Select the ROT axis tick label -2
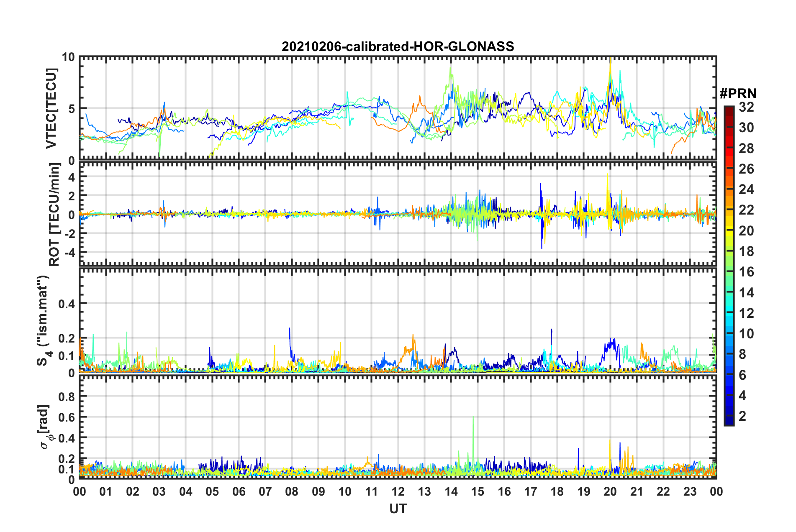Viewport: 796px width, 532px height. 69,234
